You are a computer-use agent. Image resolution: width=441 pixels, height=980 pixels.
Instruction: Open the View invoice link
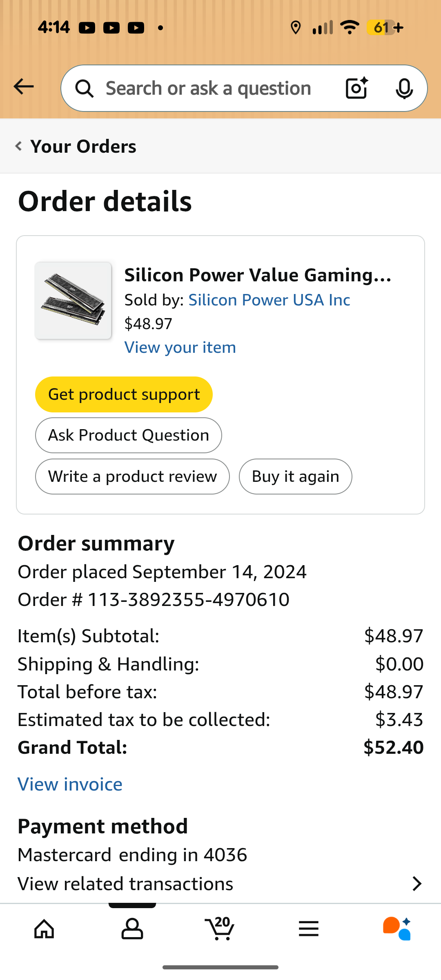click(x=70, y=784)
